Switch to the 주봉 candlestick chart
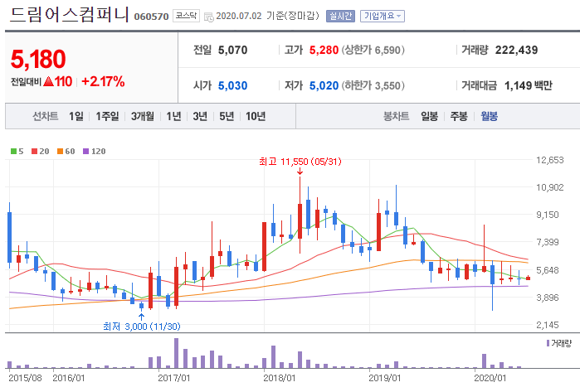 (459, 116)
